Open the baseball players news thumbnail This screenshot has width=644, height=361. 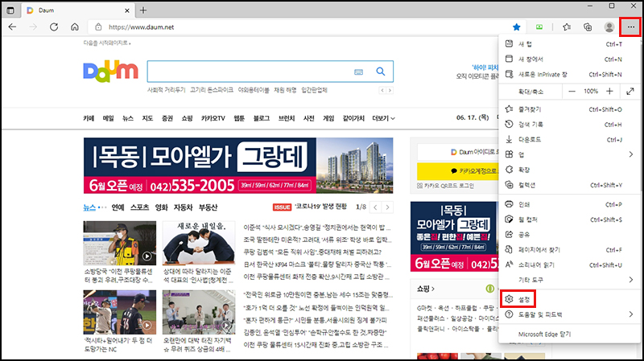tap(119, 312)
